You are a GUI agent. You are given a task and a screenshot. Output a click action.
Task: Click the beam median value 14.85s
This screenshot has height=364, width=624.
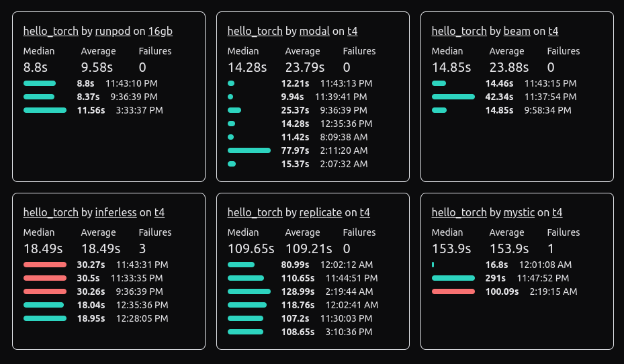(x=451, y=67)
